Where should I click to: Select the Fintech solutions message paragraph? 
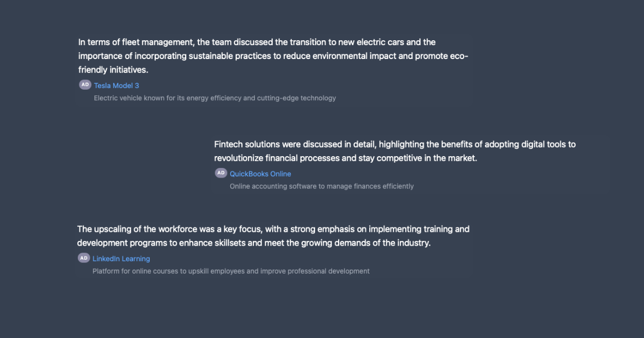[x=395, y=151]
